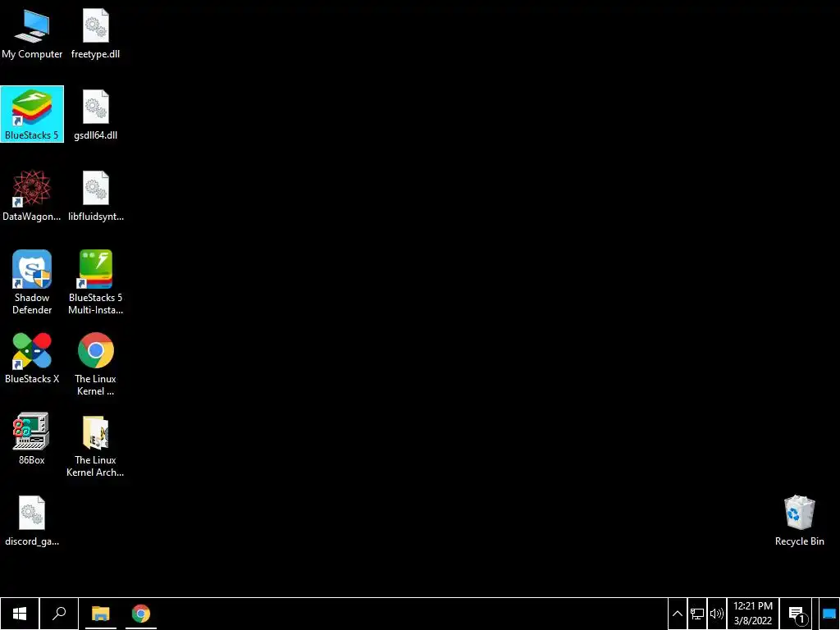Select the 86Box emulator icon
Screen dimensions: 840x630
pos(32,439)
